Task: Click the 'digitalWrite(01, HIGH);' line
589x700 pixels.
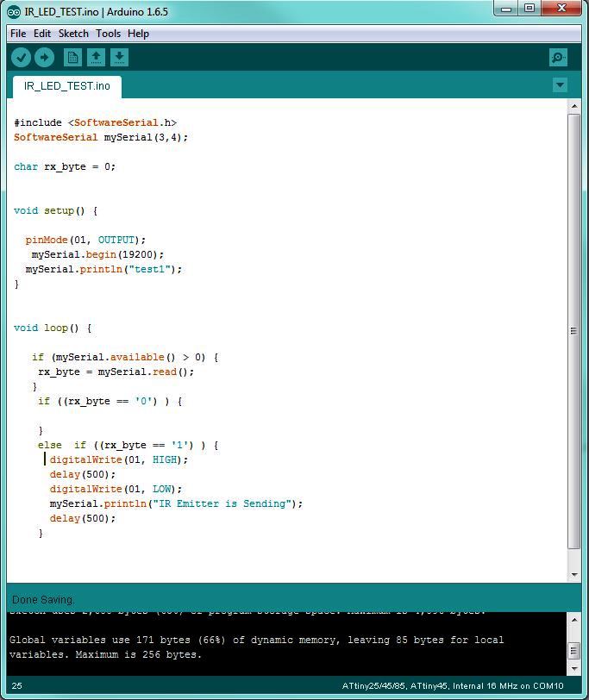Action: pyautogui.click(x=119, y=459)
